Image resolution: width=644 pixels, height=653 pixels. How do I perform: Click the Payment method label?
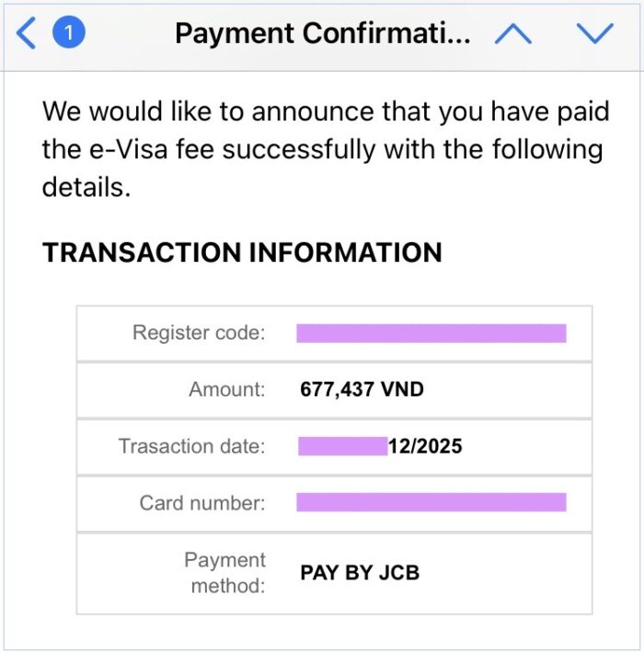tap(224, 572)
